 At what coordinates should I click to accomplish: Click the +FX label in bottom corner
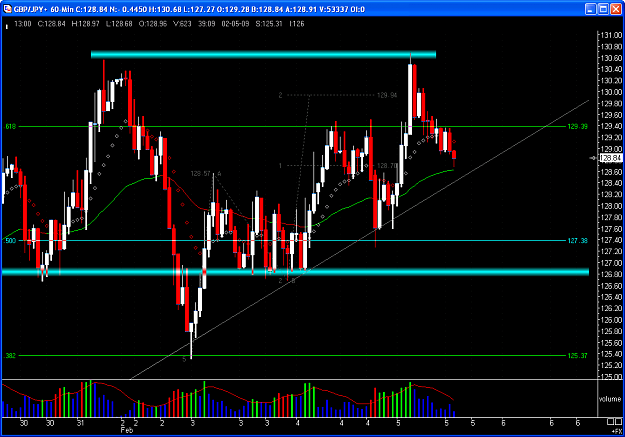[x=615, y=431]
